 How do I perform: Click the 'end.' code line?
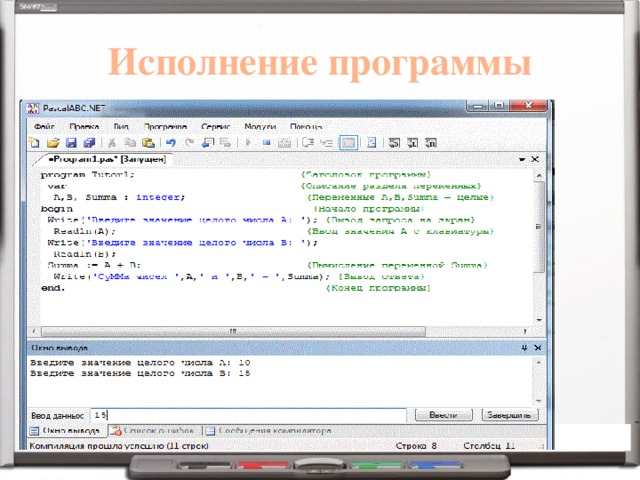click(x=53, y=288)
